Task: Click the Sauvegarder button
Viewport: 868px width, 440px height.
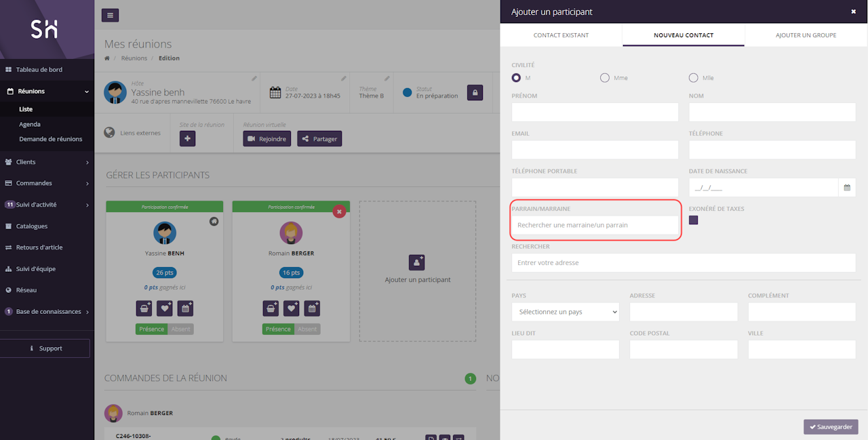Action: click(831, 427)
